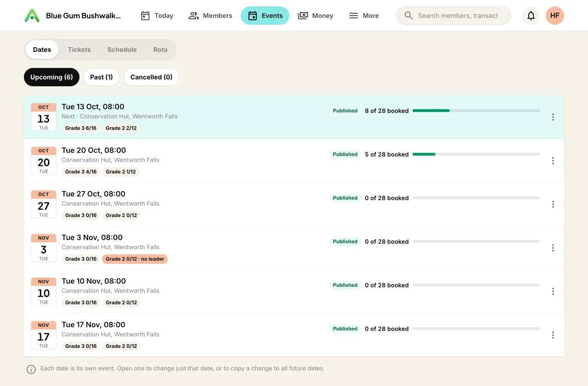Viewport: 588px width, 386px height.
Task: Switch to the Tickets tab
Action: [79, 50]
